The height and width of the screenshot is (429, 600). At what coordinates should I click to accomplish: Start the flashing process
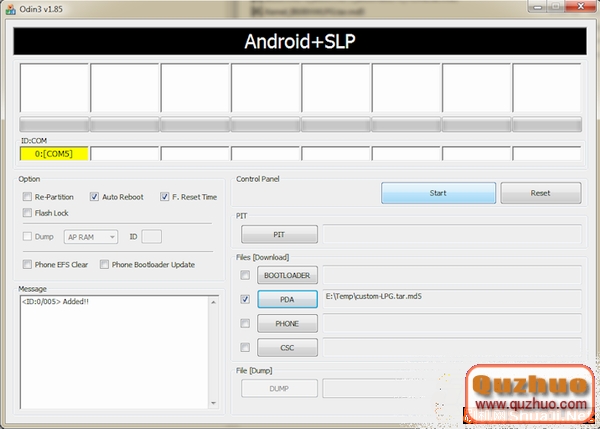[x=439, y=193]
